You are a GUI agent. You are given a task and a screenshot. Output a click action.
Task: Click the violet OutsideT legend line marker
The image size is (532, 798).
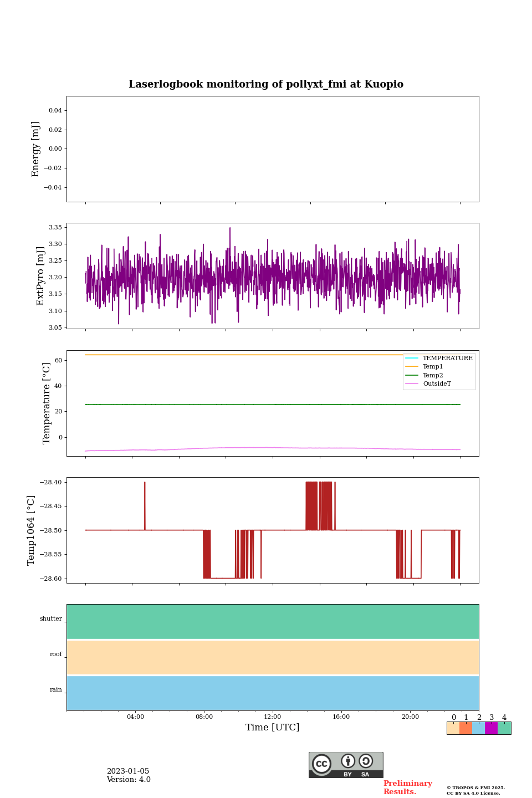pos(412,384)
